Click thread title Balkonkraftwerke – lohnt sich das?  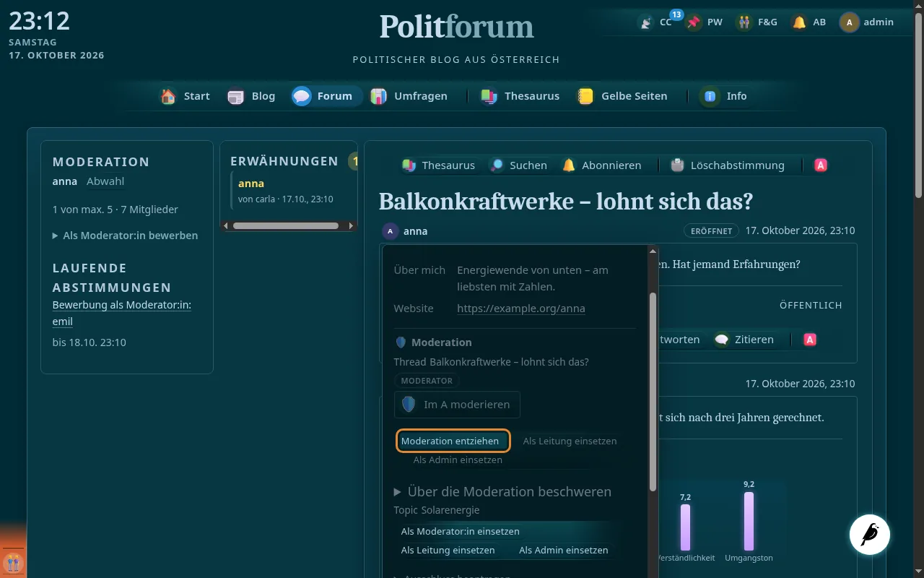pyautogui.click(x=565, y=201)
